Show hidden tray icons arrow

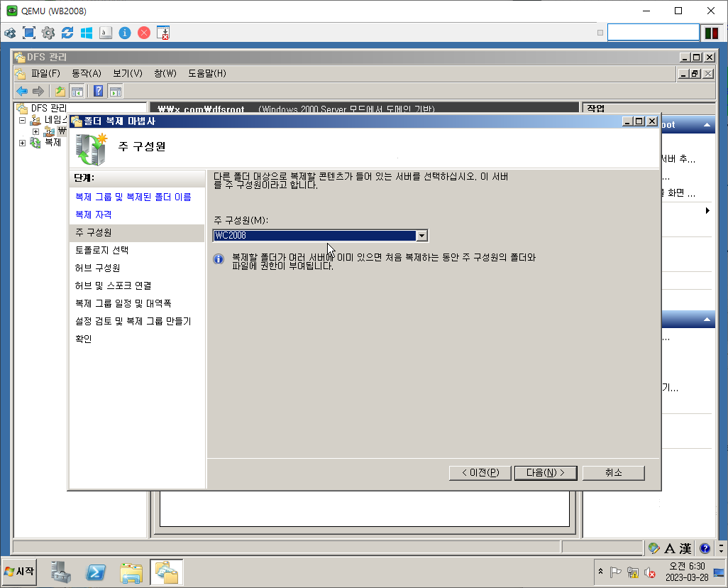[600, 571]
